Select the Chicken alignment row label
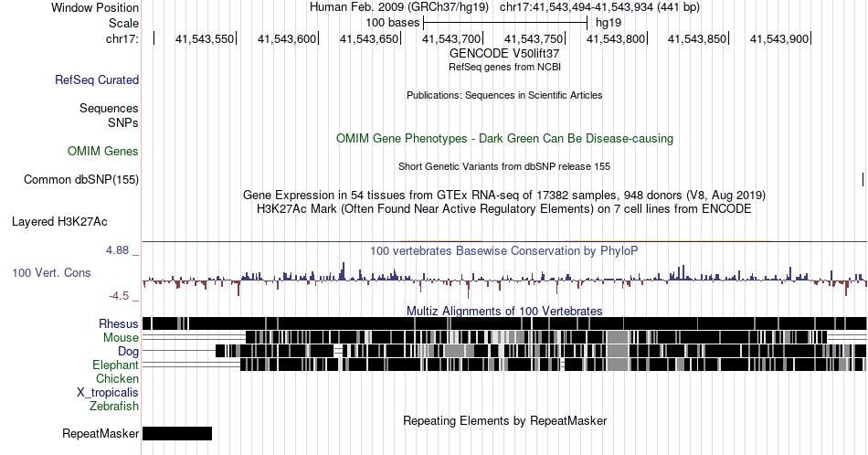Image resolution: width=868 pixels, height=455 pixels. [117, 378]
